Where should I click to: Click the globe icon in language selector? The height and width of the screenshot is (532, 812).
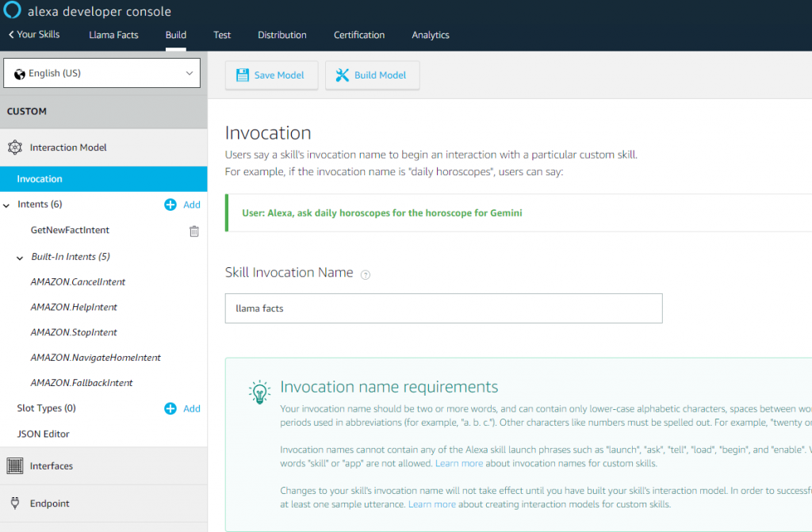click(20, 74)
